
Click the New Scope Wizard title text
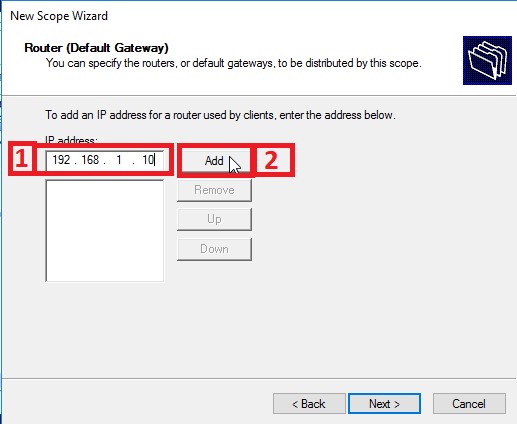tap(59, 16)
